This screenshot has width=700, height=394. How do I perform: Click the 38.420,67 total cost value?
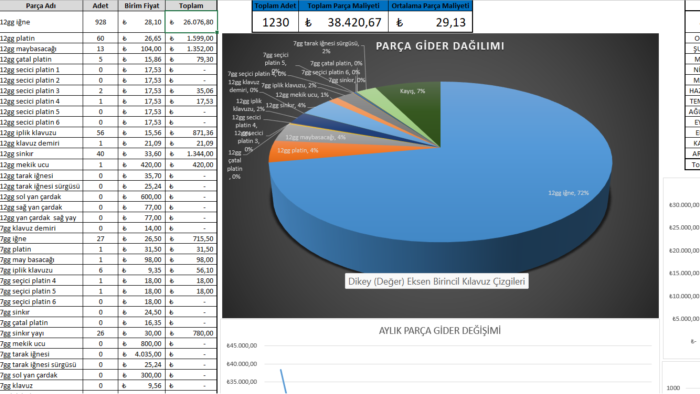pos(343,22)
